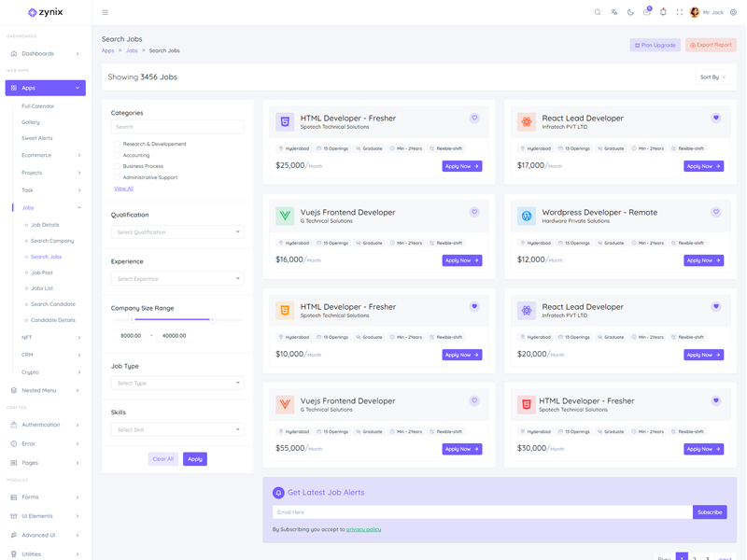Open the settings gear in header

tap(733, 12)
